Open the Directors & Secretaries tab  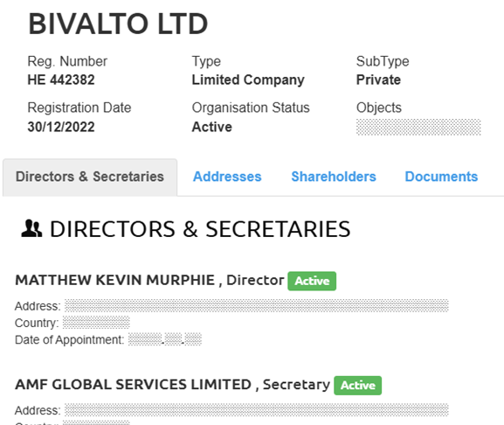(x=90, y=177)
